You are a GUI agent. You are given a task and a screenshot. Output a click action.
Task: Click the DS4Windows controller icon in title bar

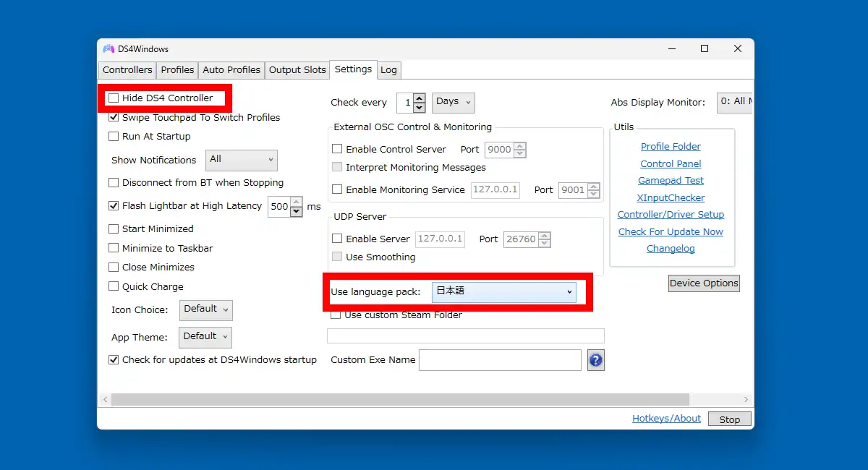[x=109, y=49]
